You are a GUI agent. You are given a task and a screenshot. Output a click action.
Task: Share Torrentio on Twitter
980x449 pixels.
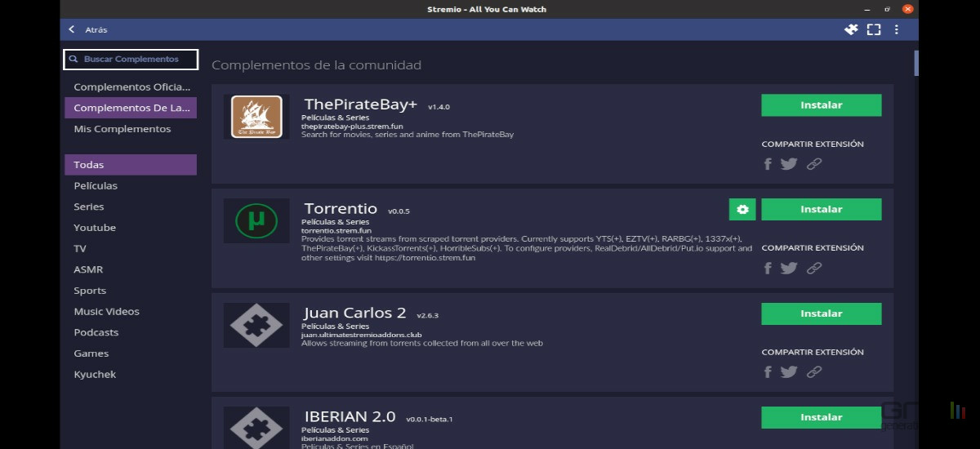point(789,268)
